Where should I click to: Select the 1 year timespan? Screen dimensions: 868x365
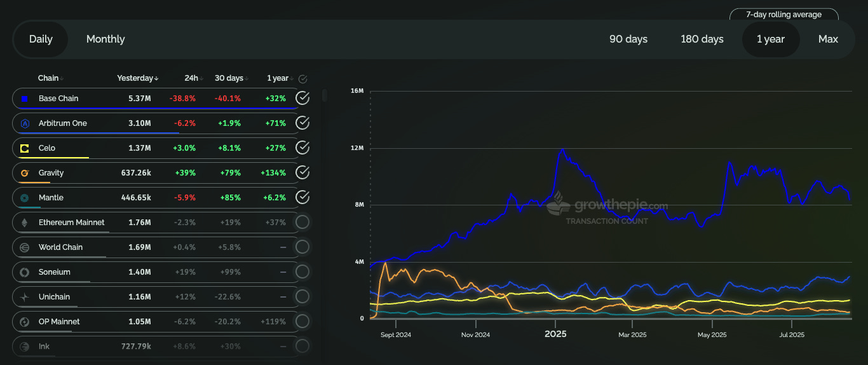point(771,39)
